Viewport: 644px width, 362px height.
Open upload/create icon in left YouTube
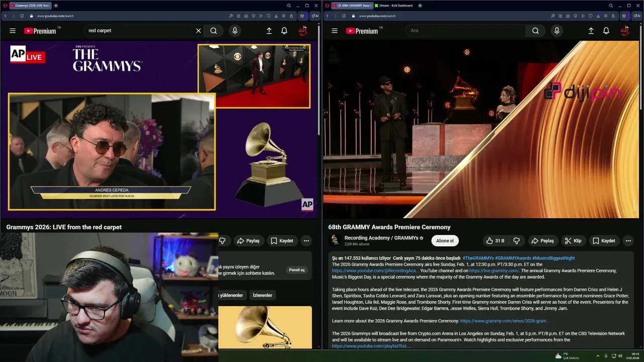(269, 31)
